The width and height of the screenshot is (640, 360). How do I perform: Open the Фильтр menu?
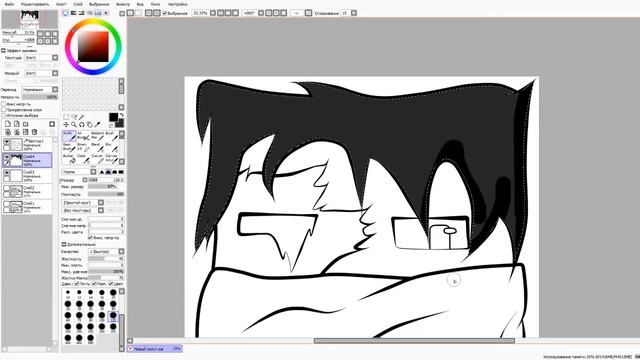pyautogui.click(x=123, y=4)
